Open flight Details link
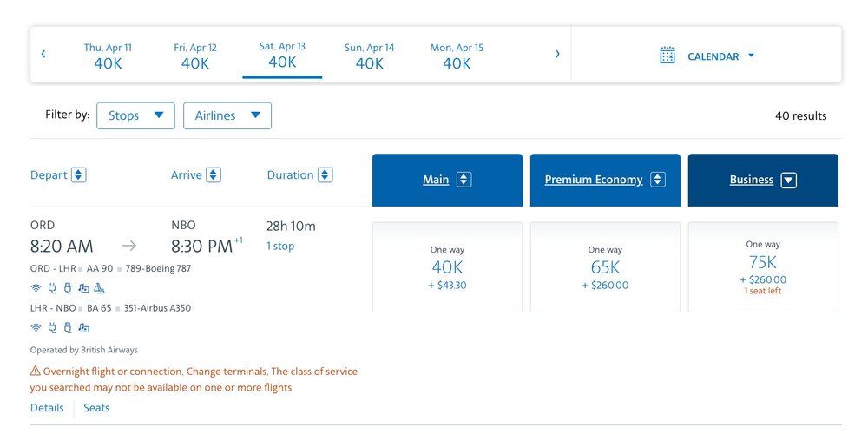868x434 pixels. (47, 408)
